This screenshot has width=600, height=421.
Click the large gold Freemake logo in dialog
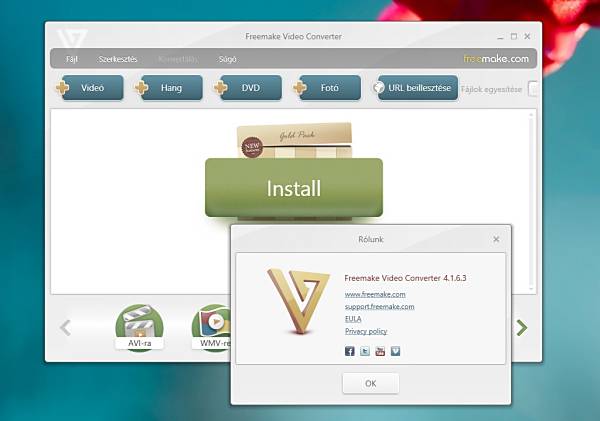[298, 301]
